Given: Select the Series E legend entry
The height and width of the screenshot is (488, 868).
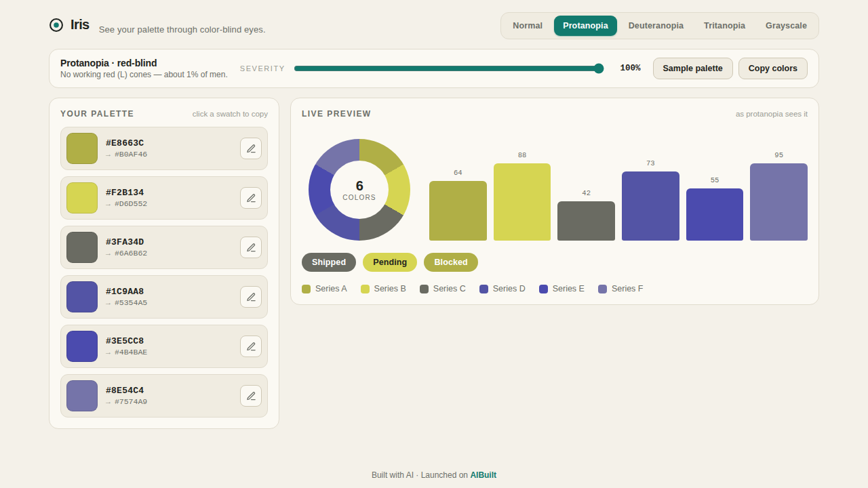Looking at the screenshot, I should (x=561, y=289).
